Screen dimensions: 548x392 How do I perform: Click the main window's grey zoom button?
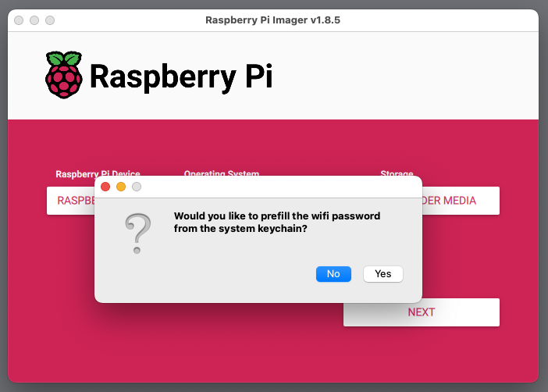(50, 20)
